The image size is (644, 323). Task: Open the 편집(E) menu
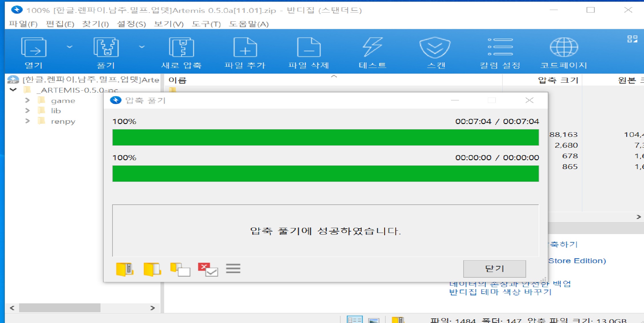click(60, 24)
